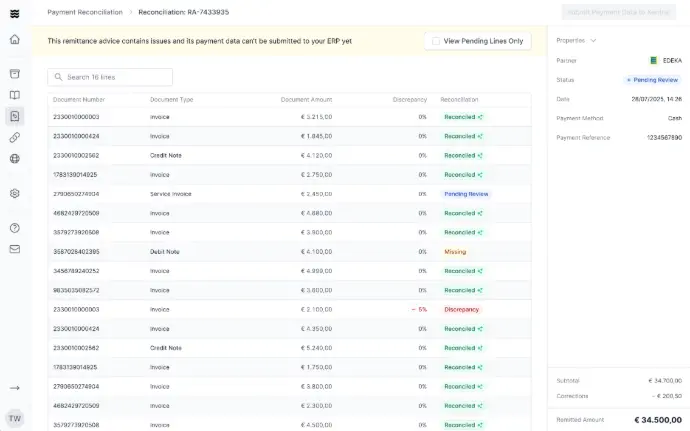Open settings gear in sidebar
This screenshot has height=431, width=690.
click(x=15, y=193)
